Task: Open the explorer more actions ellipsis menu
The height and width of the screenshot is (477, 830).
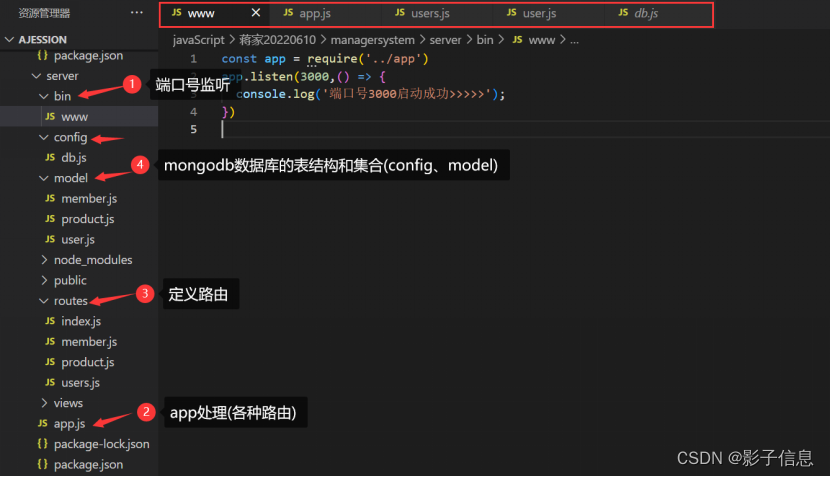Action: click(x=137, y=12)
